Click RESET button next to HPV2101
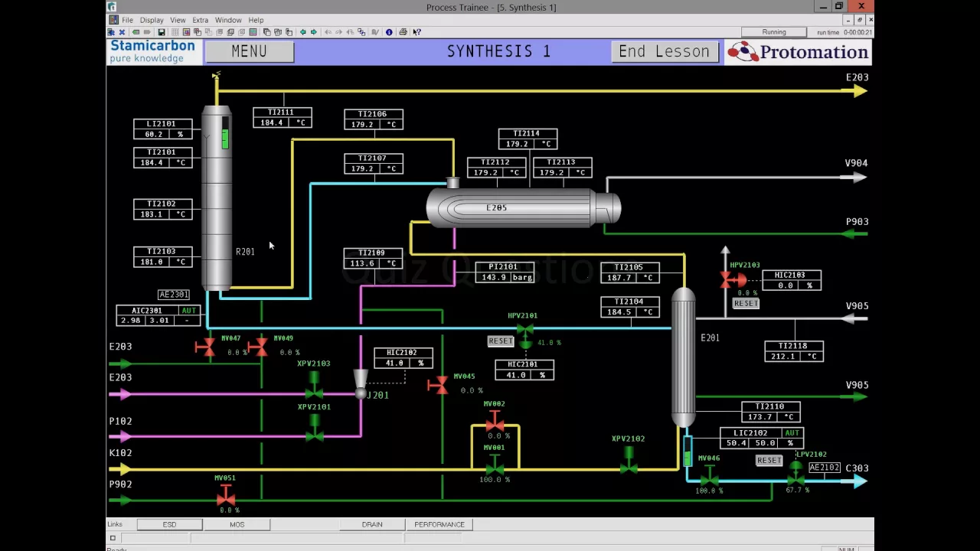The width and height of the screenshot is (980, 551). click(500, 341)
